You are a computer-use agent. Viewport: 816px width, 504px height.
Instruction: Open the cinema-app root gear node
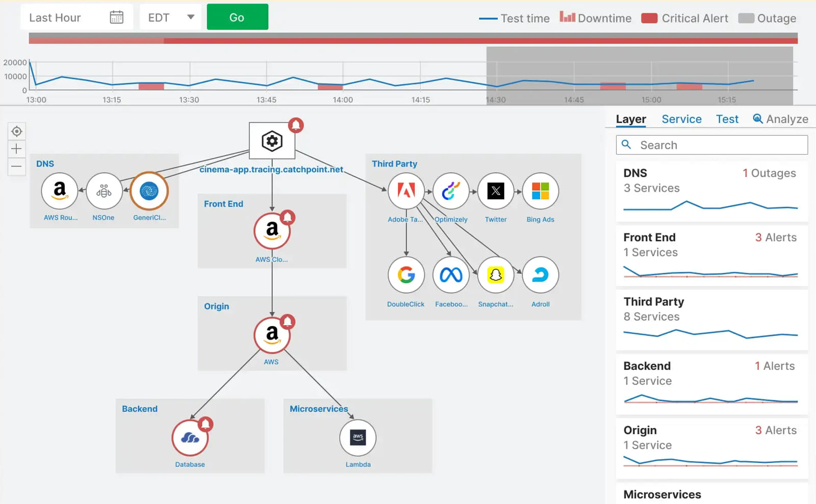coord(272,141)
